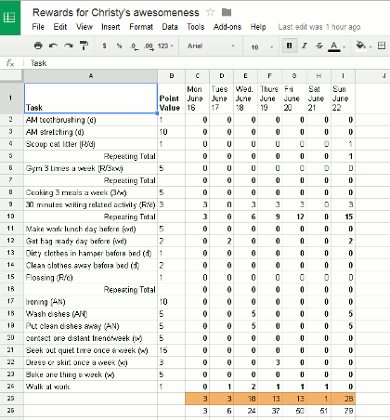Print the spreadsheet
The image size is (390, 420).
(x=38, y=46)
